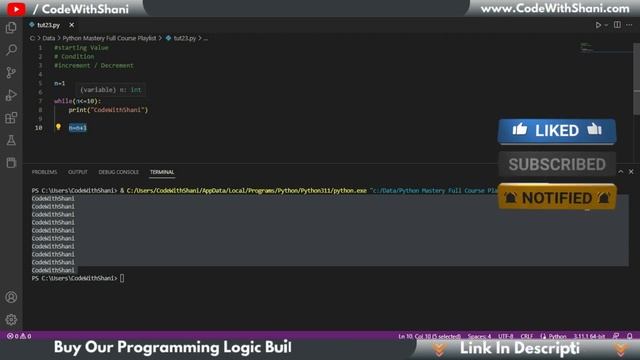Click 3.11.1 64-bit interpreter status
This screenshot has height=360, width=640.
click(589, 336)
